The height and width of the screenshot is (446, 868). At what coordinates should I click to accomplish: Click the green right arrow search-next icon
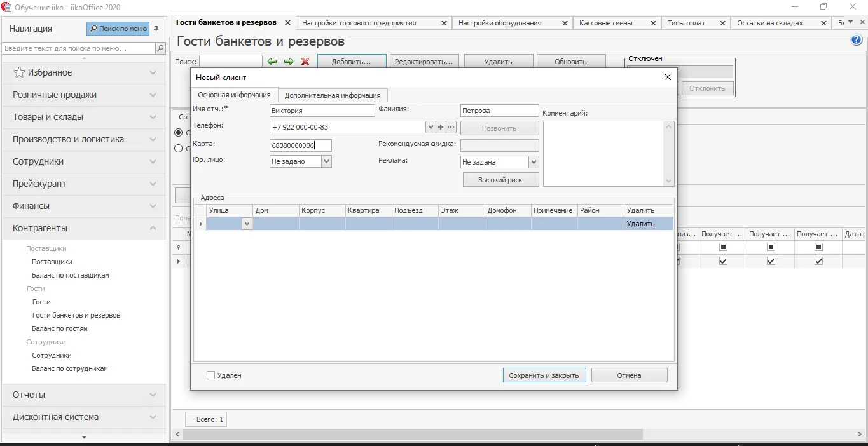[x=289, y=62]
